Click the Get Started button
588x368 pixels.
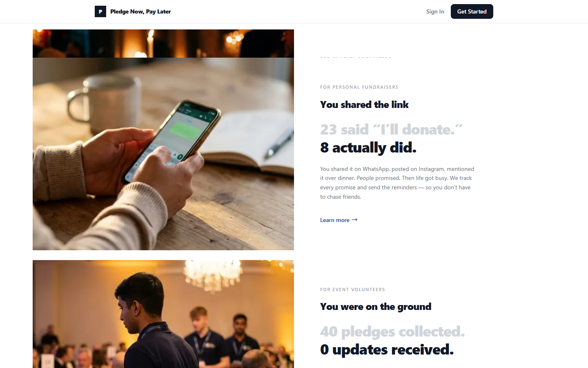pos(472,11)
